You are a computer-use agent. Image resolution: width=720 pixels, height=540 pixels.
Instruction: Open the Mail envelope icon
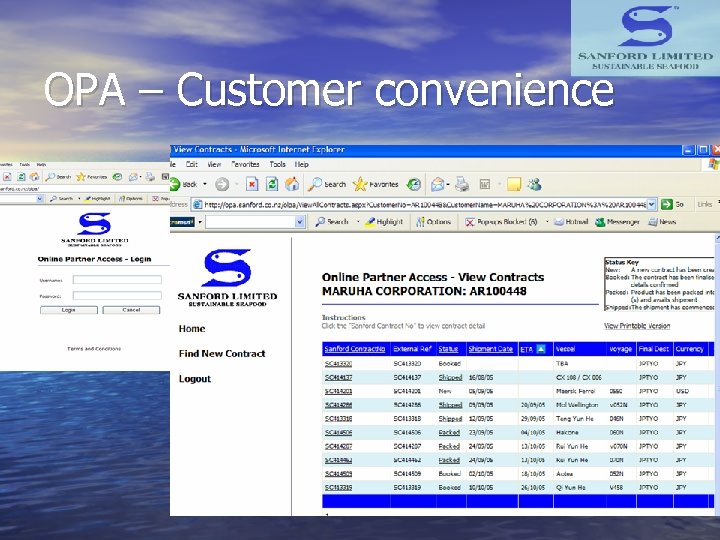pos(437,185)
